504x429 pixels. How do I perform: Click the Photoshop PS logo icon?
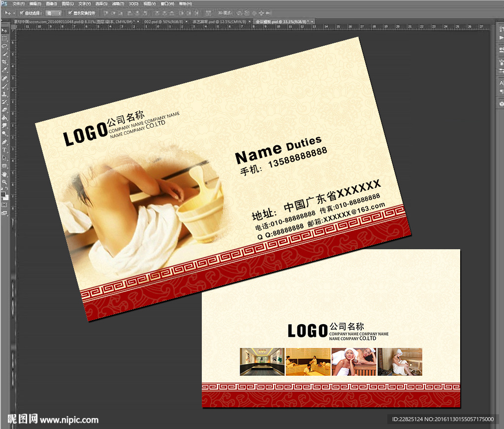pos(4,3)
